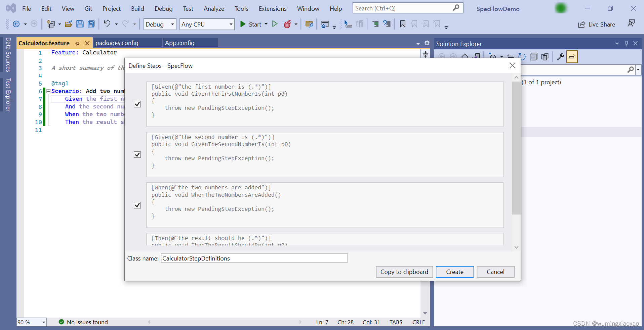The height and width of the screenshot is (330, 644).
Task: Open the Build menu
Action: click(x=137, y=9)
